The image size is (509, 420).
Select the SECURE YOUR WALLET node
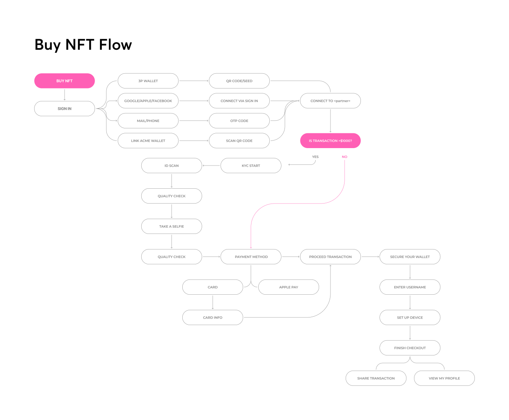(410, 257)
